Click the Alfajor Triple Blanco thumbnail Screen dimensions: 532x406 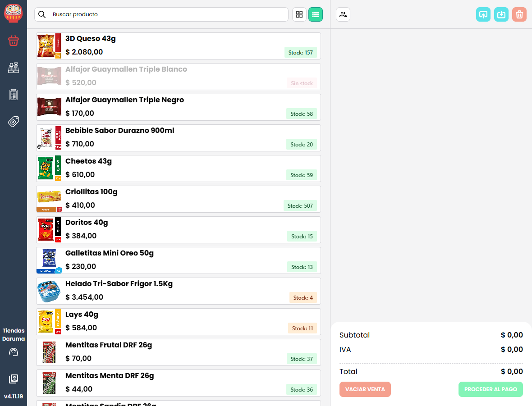49,77
